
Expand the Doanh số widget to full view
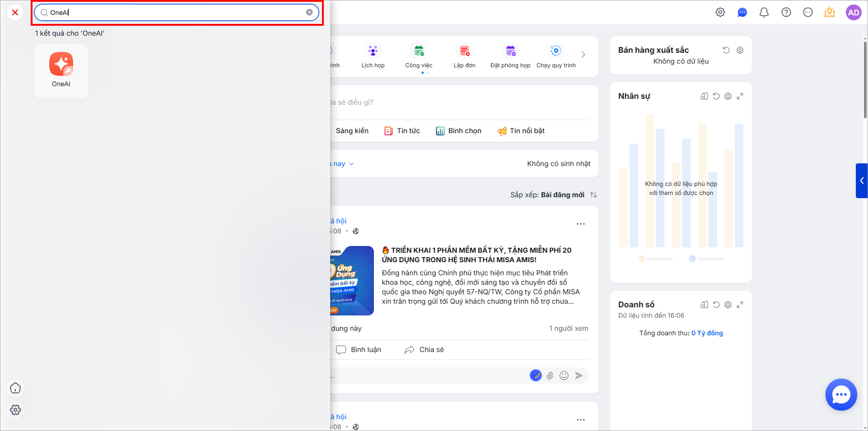(x=740, y=305)
